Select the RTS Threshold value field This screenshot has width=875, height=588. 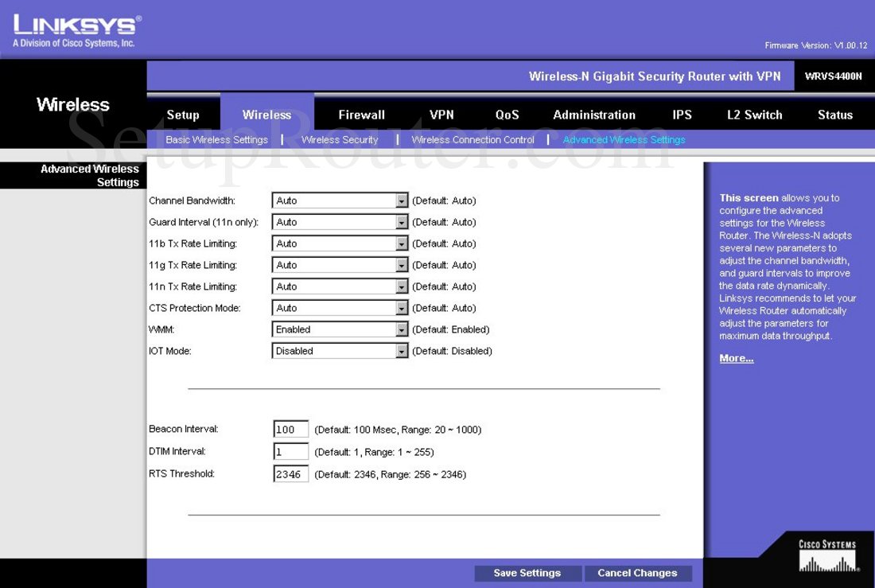290,473
